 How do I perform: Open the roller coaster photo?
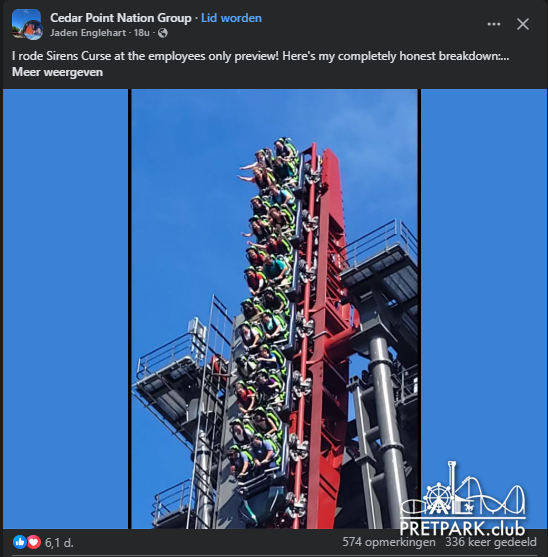275,309
